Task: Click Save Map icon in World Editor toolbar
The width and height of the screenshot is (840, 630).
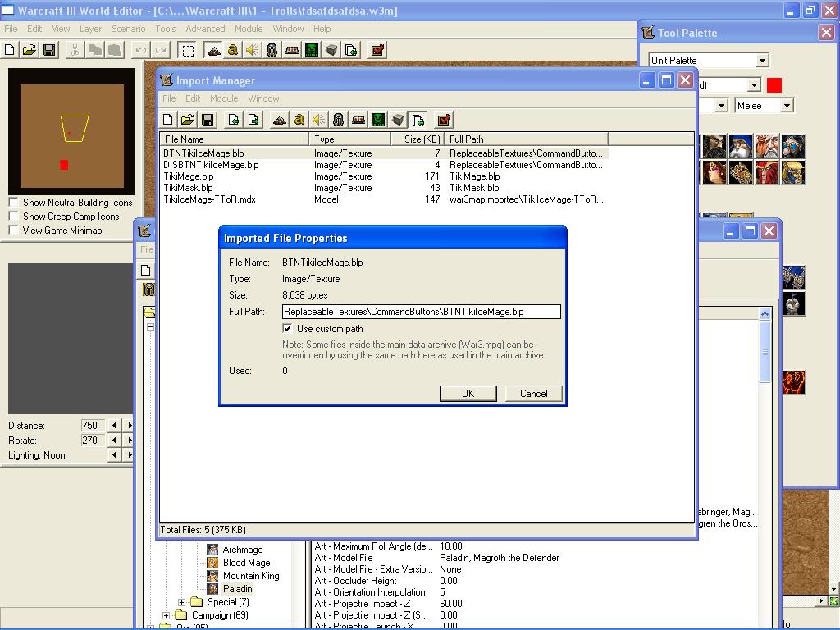Action: [49, 50]
